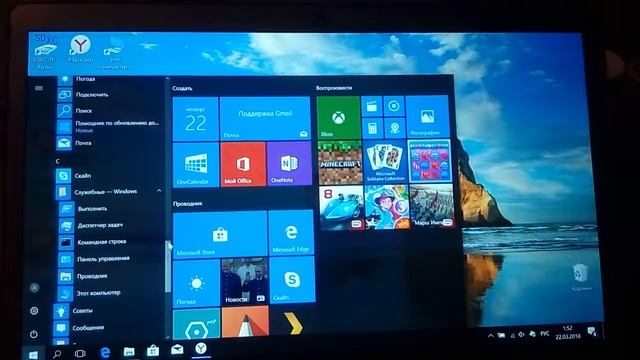Open the Asphalt 8 racing game tile
The width and height of the screenshot is (640, 360).
(341, 208)
